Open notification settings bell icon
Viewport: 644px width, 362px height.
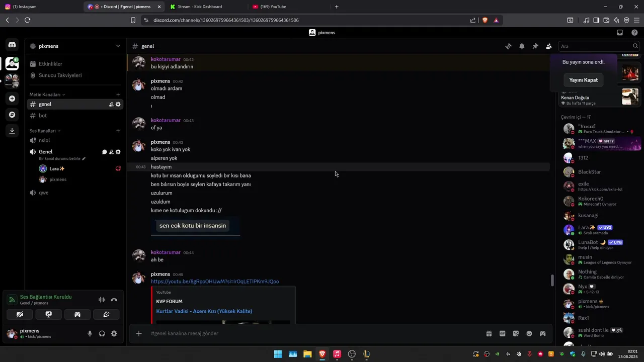point(522,46)
